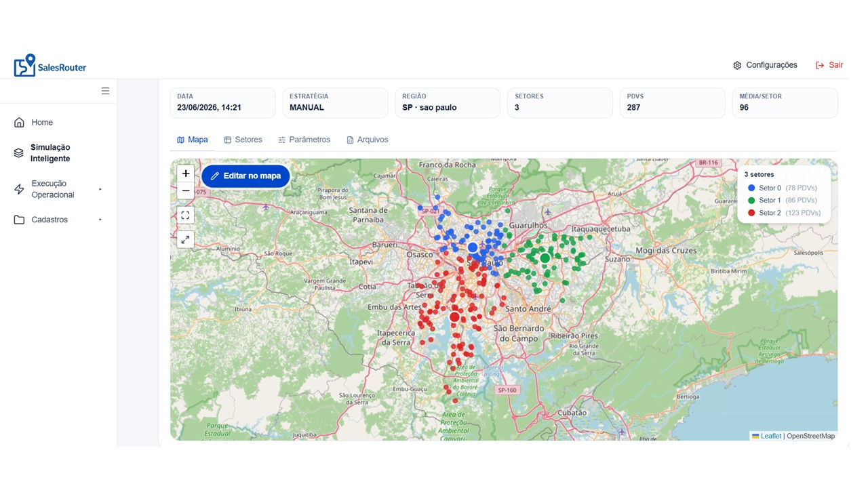Image resolution: width=868 pixels, height=488 pixels.
Task: Open the Parâmetros tab
Action: 304,140
